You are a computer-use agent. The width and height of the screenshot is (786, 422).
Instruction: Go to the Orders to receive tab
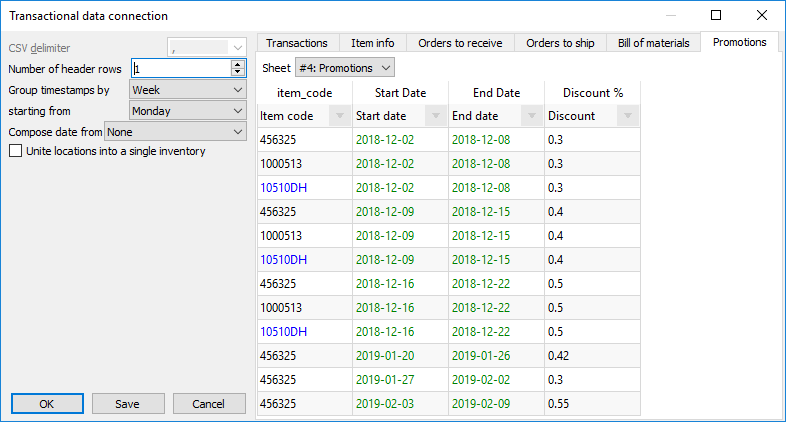(460, 43)
